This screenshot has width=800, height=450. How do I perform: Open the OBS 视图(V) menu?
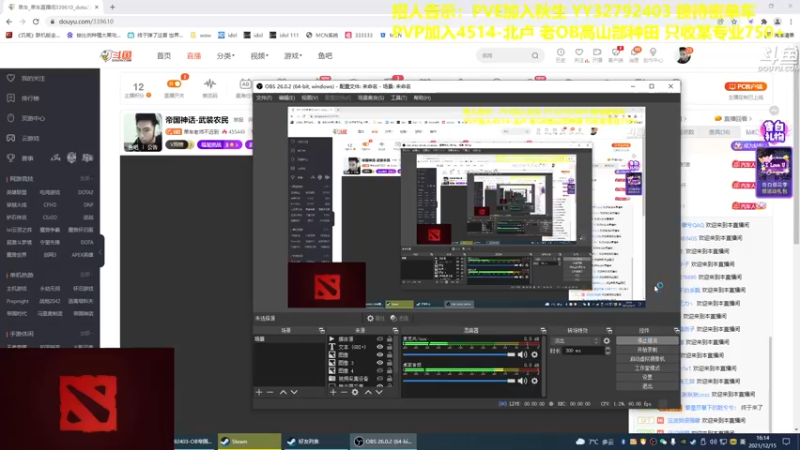pos(309,98)
